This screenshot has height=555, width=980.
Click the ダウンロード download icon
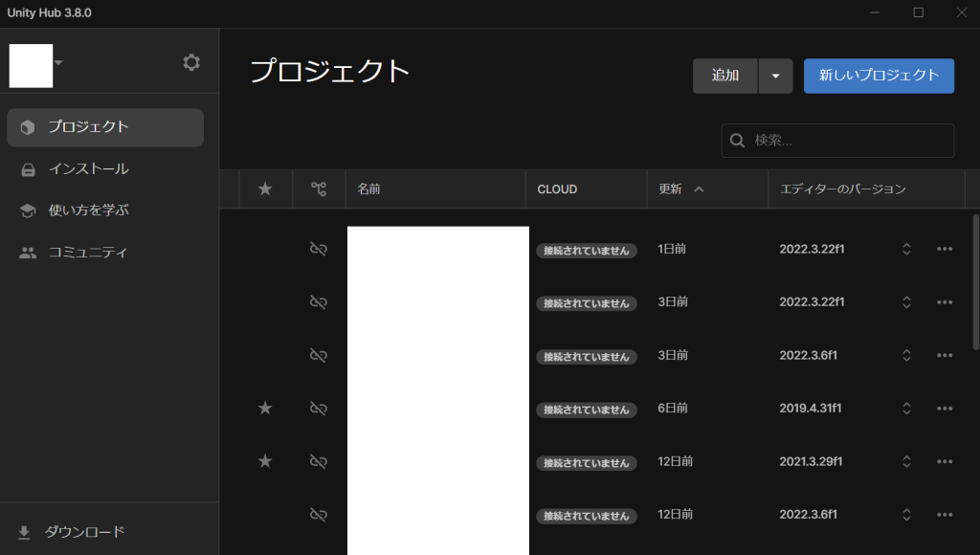tap(24, 532)
